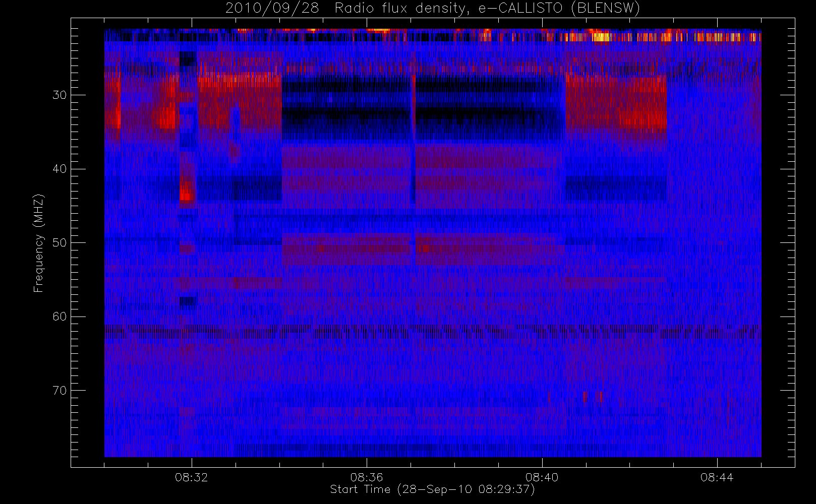The height and width of the screenshot is (504, 816).
Task: Click the 08:40 time tick label
Action: (x=542, y=477)
